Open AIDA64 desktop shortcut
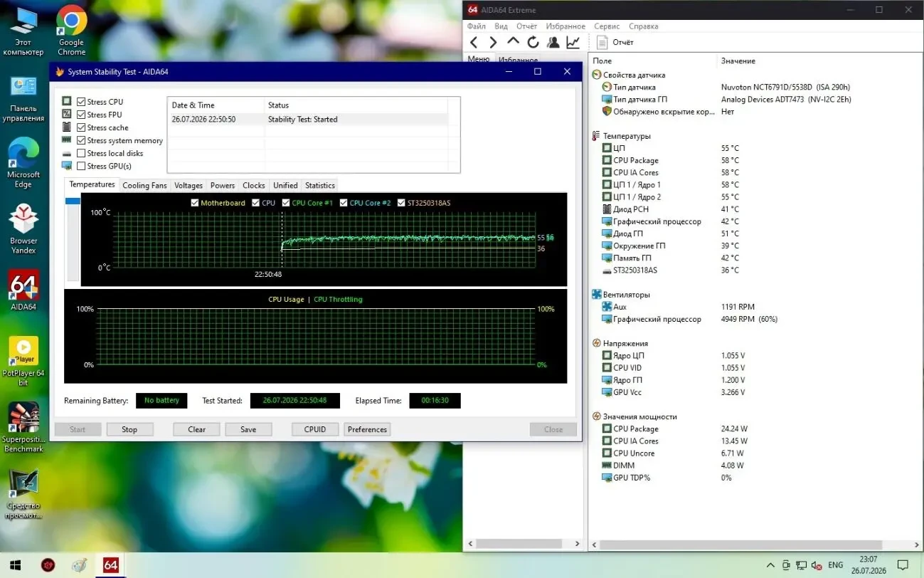The width and height of the screenshot is (924, 578). click(x=23, y=290)
